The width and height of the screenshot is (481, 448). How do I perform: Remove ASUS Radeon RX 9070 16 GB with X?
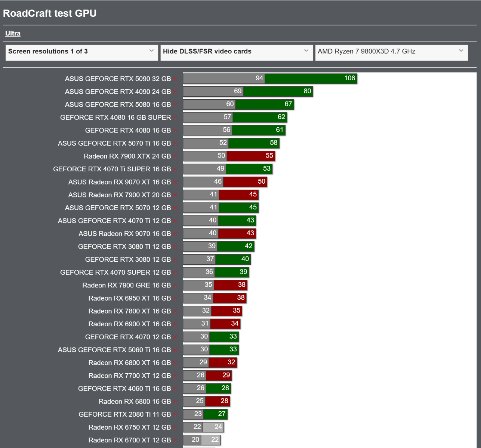(x=175, y=234)
